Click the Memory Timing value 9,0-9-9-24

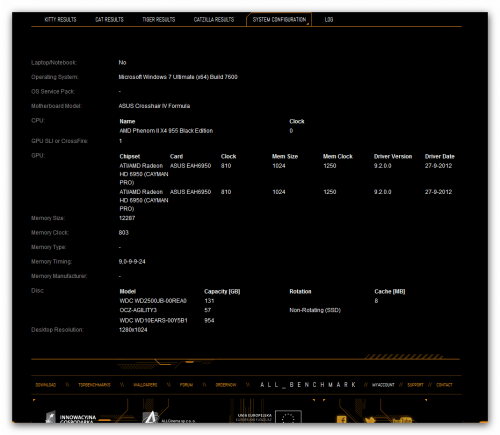pos(132,262)
